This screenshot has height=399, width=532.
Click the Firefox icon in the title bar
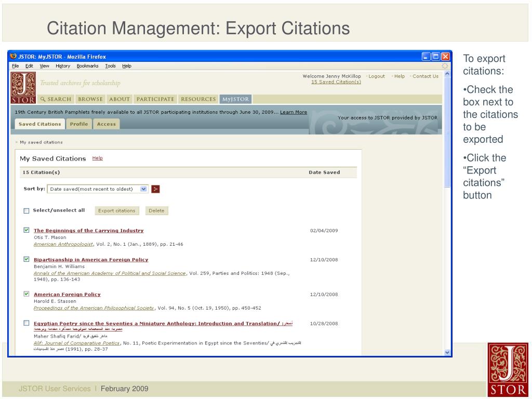tap(13, 56)
